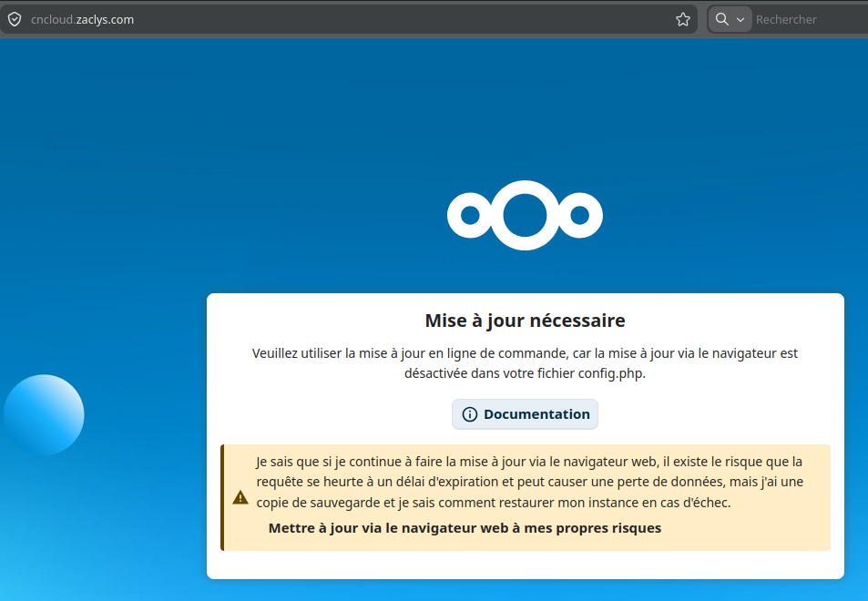Click the warning text starting 'Je sais que si'
Screen dimensions: 868x601
coord(529,482)
